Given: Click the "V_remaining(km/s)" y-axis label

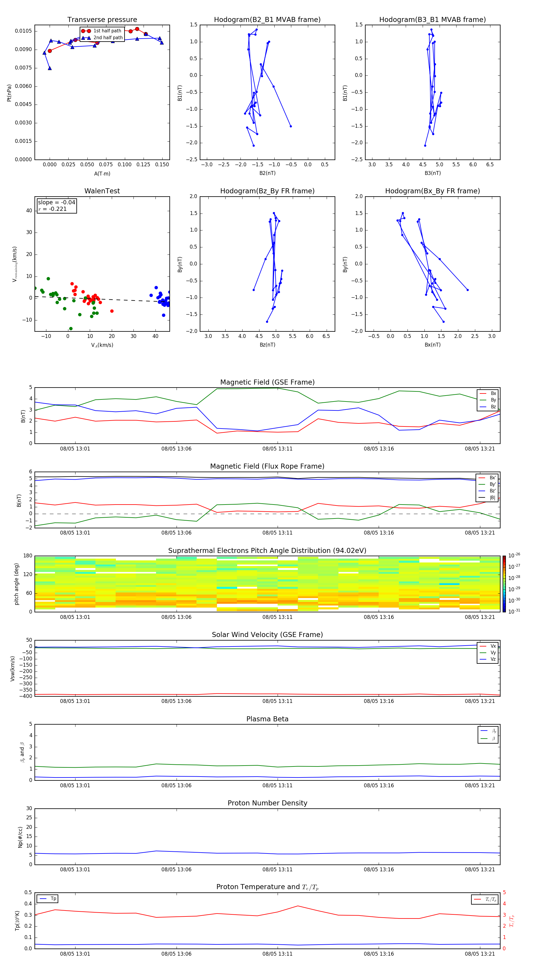Looking at the screenshot, I should [15, 264].
